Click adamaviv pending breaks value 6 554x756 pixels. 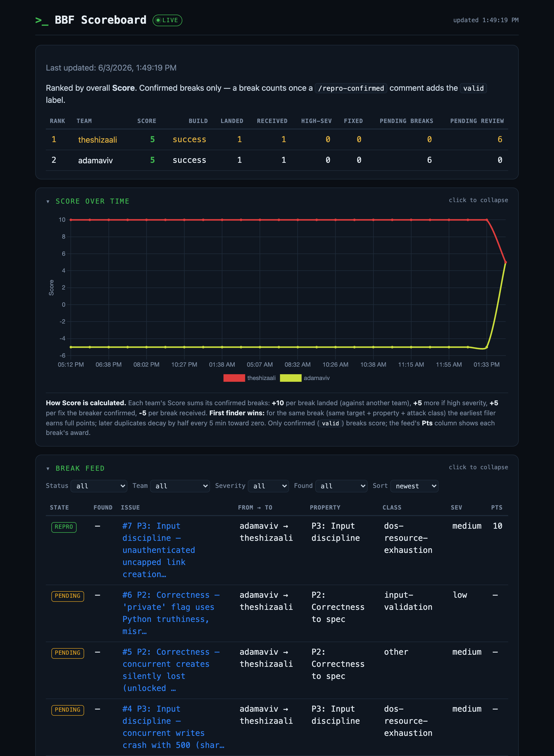(x=429, y=160)
